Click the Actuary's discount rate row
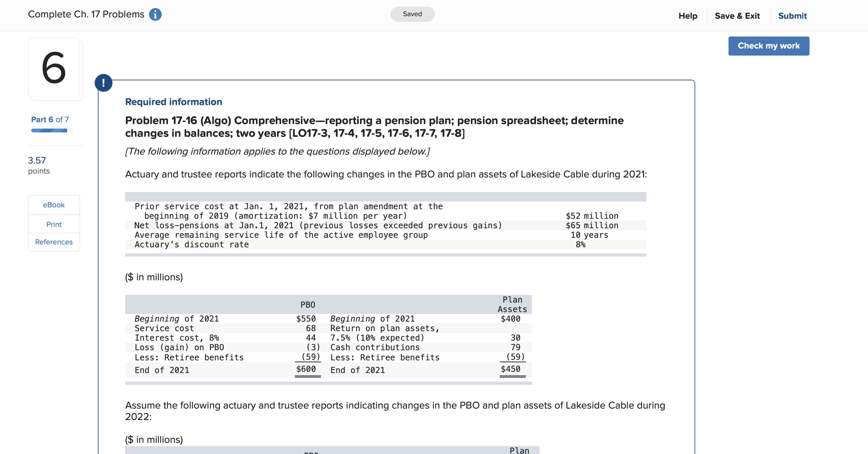 [191, 244]
